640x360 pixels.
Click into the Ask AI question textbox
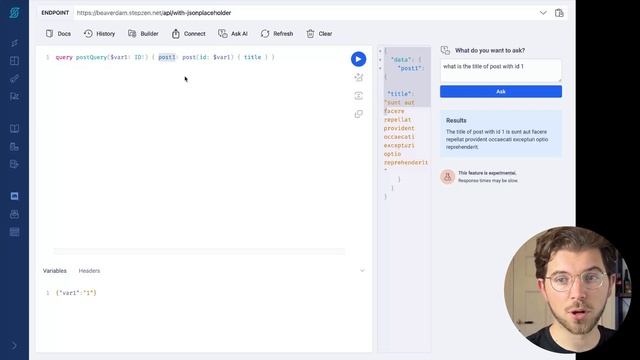pyautogui.click(x=501, y=71)
